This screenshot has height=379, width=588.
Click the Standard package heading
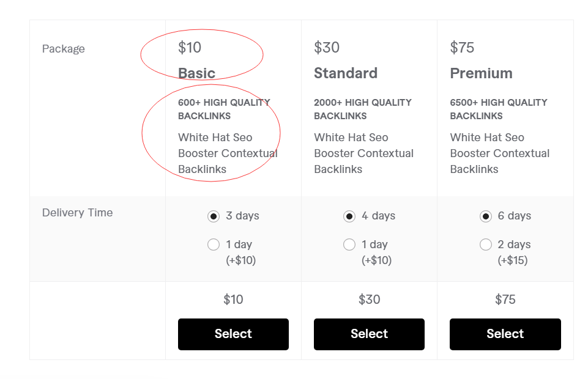(x=345, y=73)
